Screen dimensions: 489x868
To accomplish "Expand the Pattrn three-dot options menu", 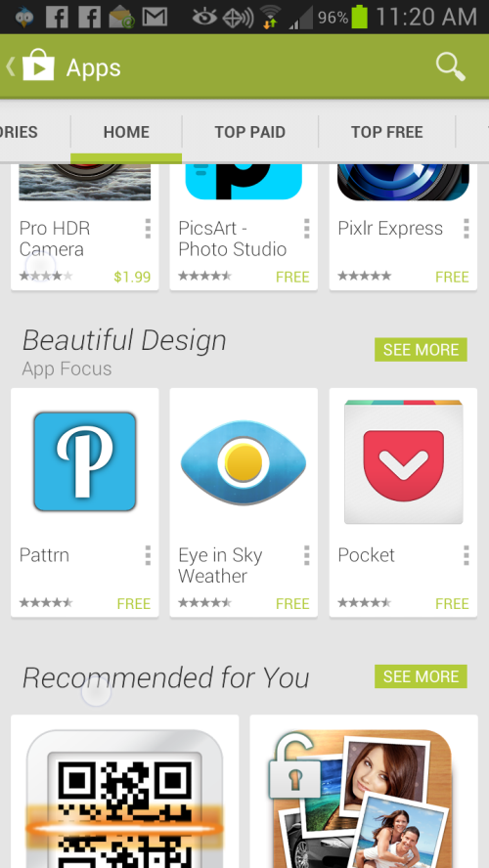I will [148, 555].
